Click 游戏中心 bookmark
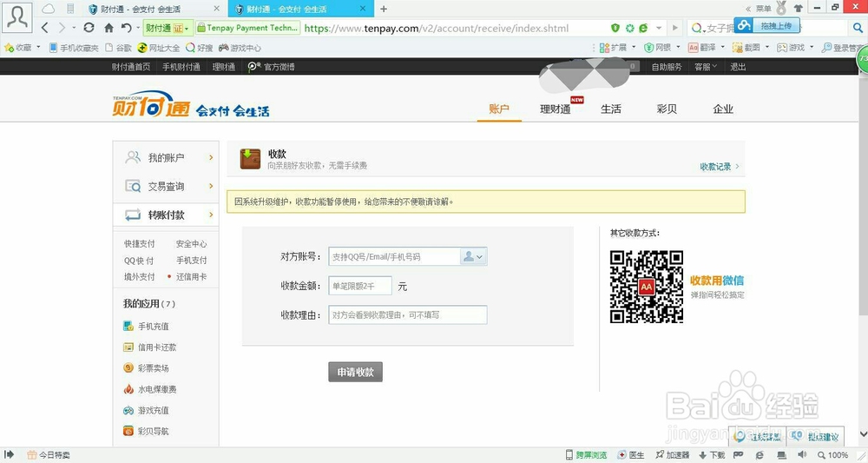The width and height of the screenshot is (868, 463). (x=240, y=48)
